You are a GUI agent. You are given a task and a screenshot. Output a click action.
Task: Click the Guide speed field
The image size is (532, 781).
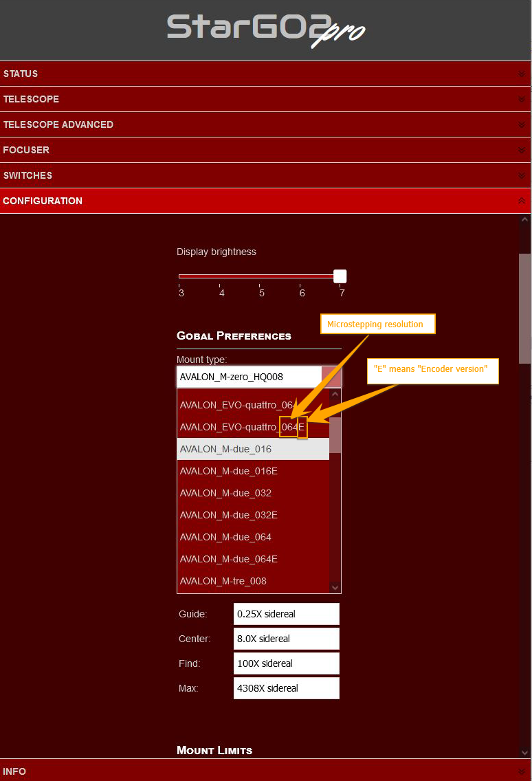coord(287,614)
